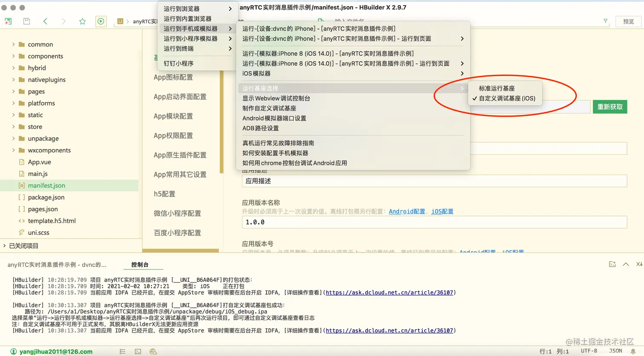Image resolution: width=644 pixels, height=356 pixels.
Task: Open App启动界面配置 section
Action: click(180, 97)
